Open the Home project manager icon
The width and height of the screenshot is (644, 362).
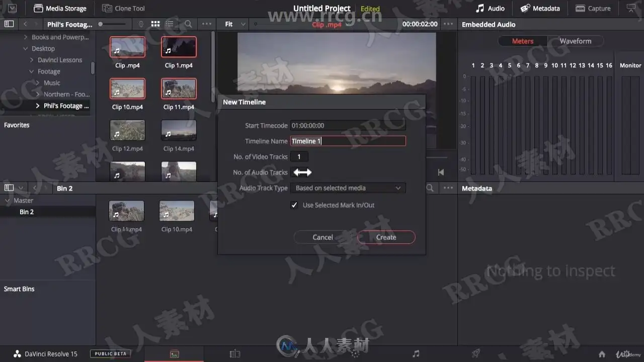pos(602,354)
